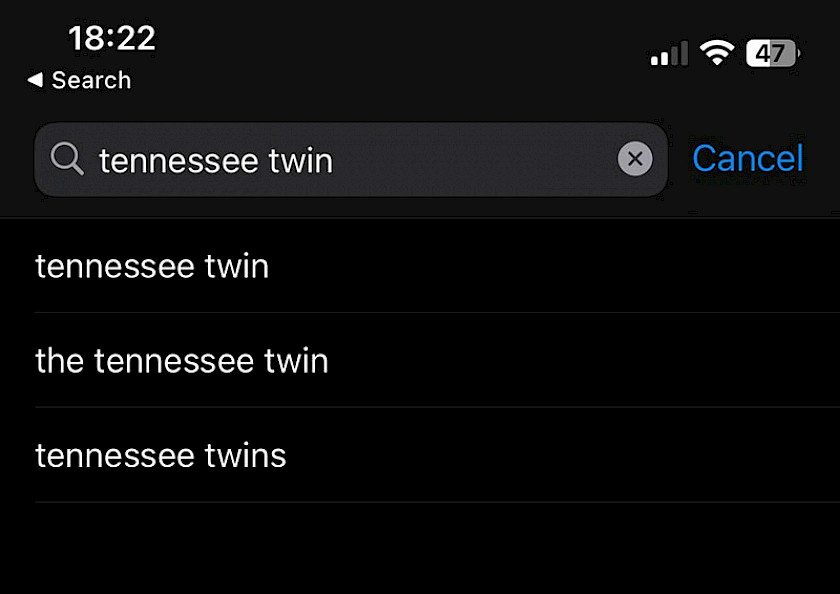Tap the Wi-Fi status icon
Screen dimensions: 840x594
(717, 53)
